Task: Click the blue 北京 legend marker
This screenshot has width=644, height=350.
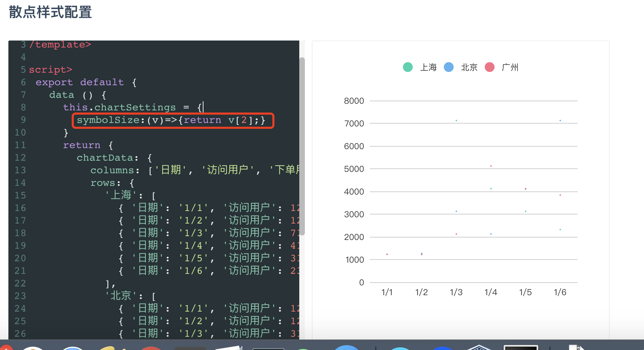Action: [449, 67]
